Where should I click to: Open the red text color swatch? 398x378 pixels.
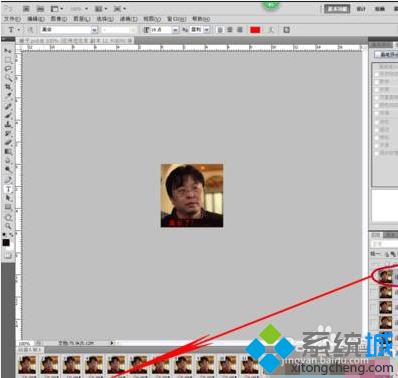pos(255,30)
